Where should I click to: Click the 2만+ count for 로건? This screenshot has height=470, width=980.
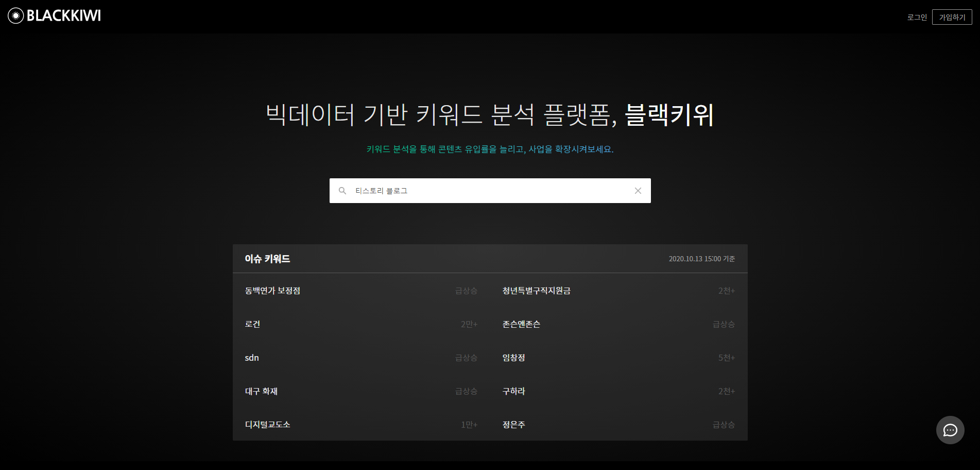point(469,324)
